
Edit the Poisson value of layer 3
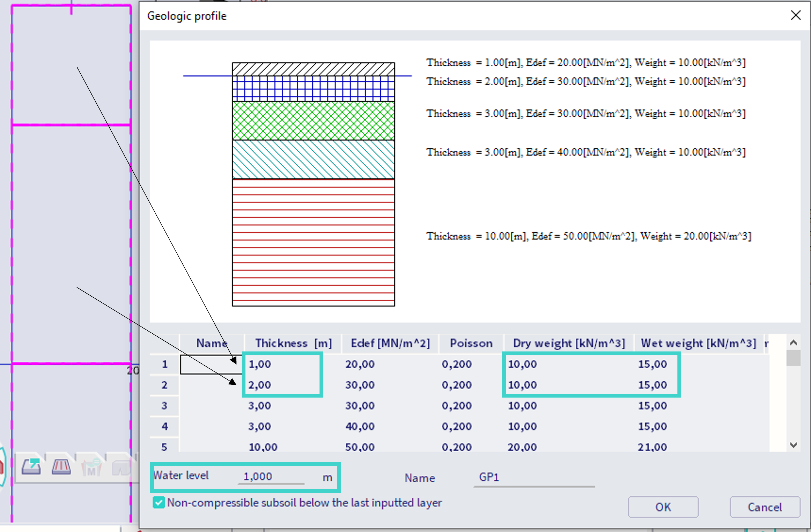tap(457, 406)
